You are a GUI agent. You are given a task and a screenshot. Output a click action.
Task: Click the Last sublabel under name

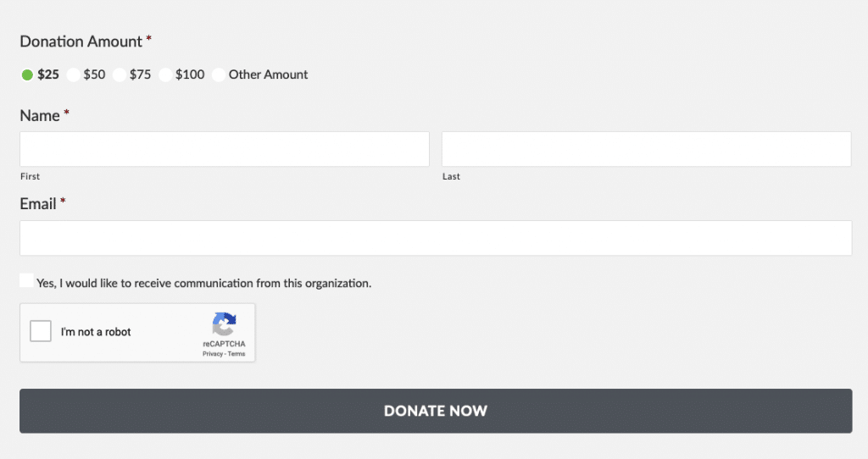(x=451, y=176)
